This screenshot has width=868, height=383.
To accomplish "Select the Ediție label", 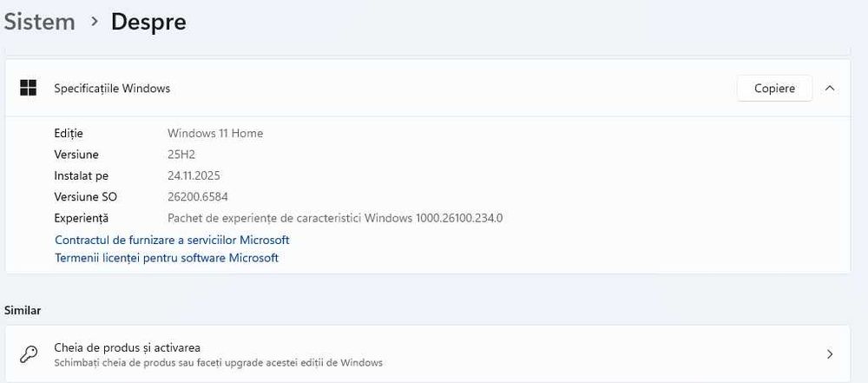I will click(69, 133).
